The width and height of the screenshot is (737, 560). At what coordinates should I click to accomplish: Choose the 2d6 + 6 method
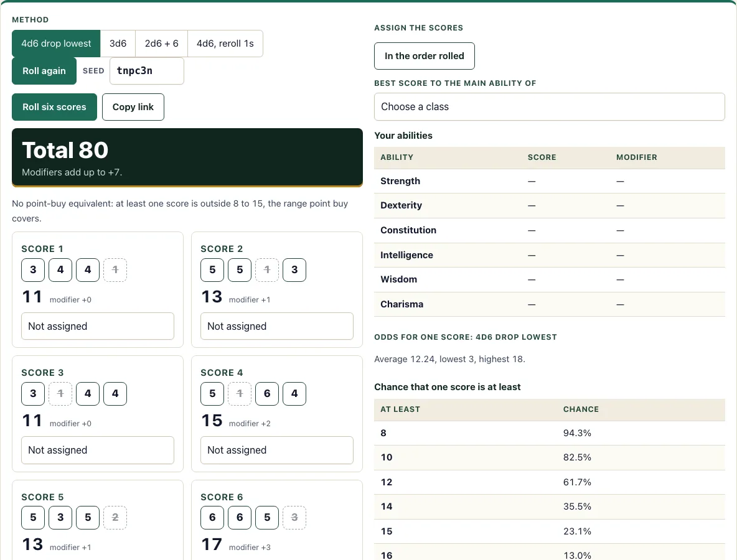click(162, 44)
